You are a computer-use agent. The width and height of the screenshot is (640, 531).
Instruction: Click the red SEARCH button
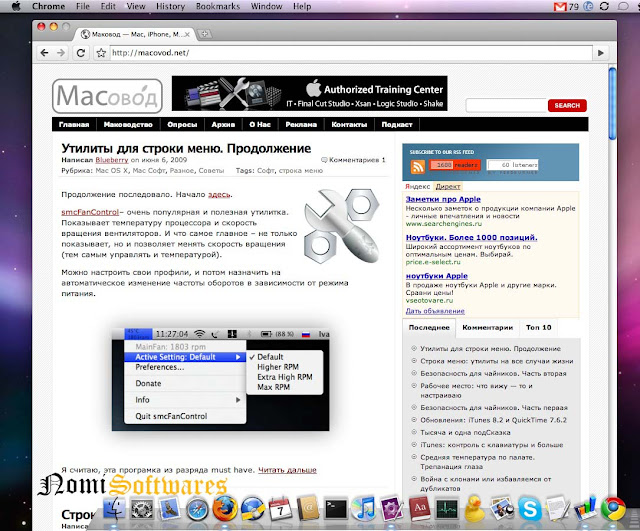point(567,105)
